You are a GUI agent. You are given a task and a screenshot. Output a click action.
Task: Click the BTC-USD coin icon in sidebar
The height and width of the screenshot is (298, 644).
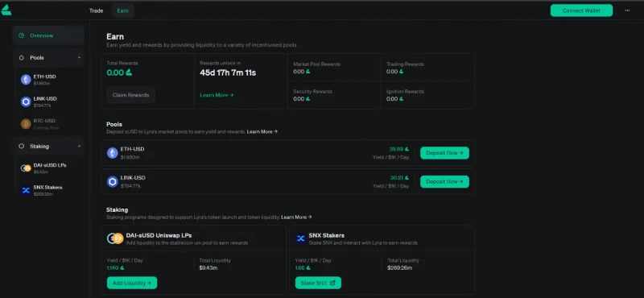(x=26, y=124)
